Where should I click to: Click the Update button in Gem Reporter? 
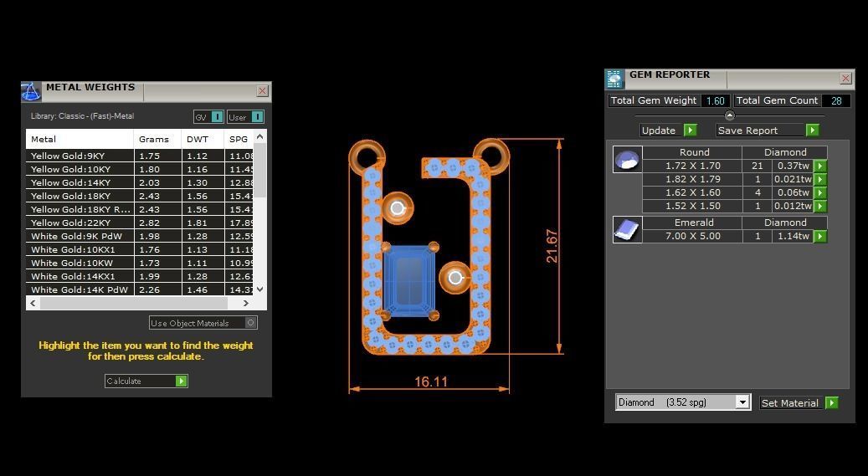(668, 130)
